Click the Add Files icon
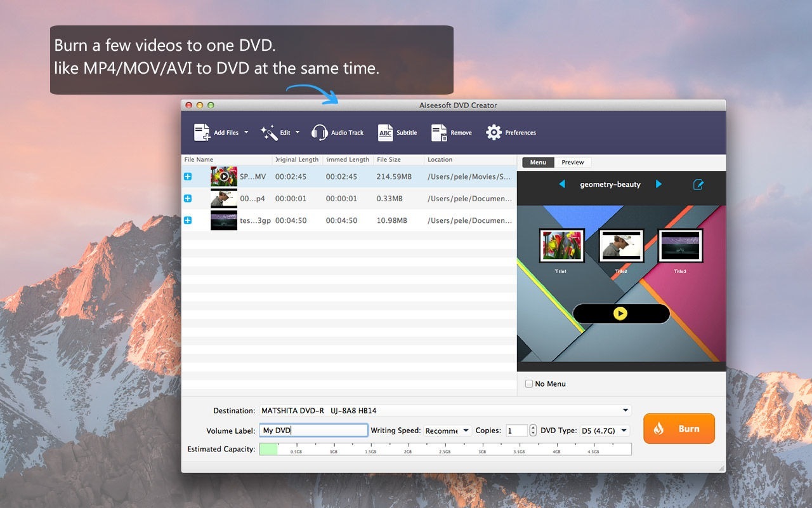 click(202, 133)
